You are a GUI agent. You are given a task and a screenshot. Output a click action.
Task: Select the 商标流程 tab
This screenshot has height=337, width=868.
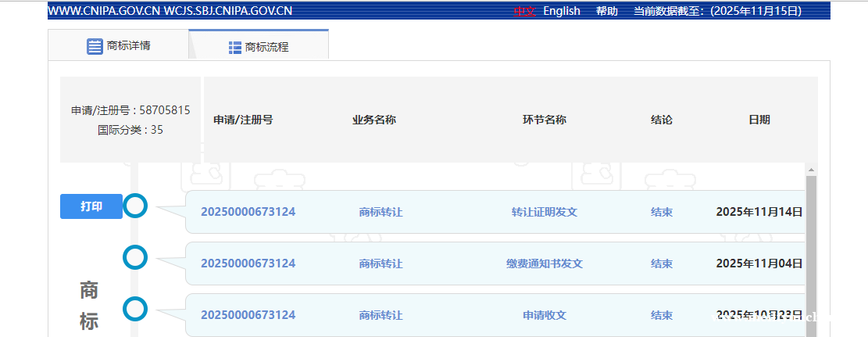(259, 47)
